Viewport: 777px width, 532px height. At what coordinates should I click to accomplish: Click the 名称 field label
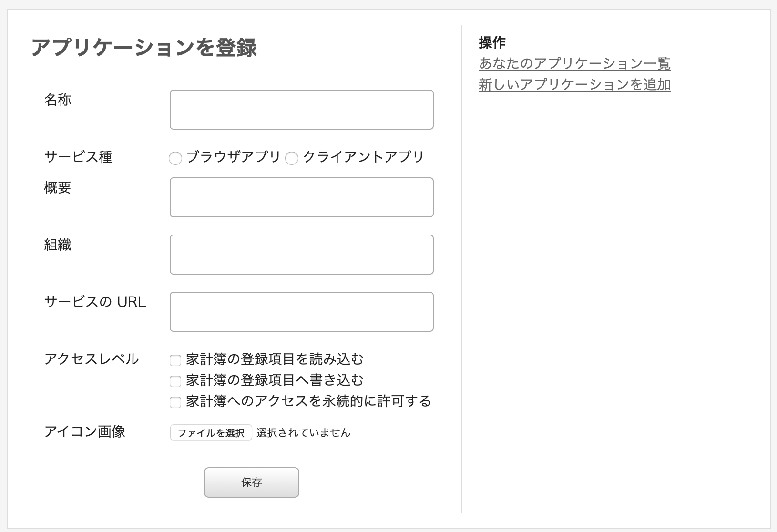coord(58,100)
